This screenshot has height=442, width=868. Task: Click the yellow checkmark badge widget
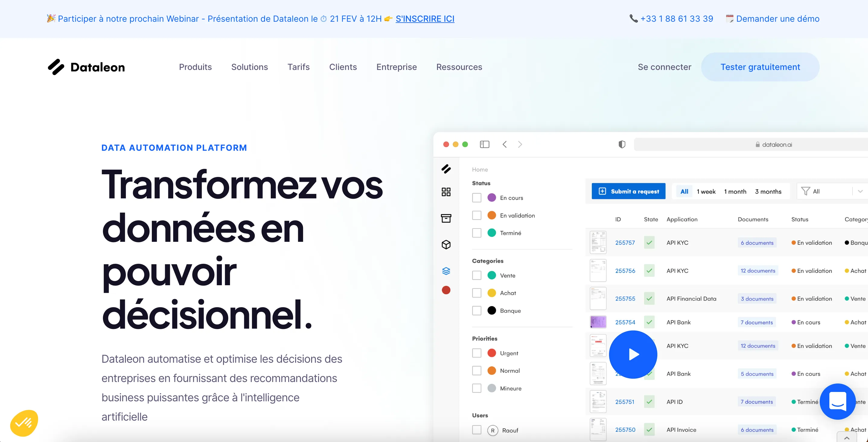pyautogui.click(x=24, y=423)
